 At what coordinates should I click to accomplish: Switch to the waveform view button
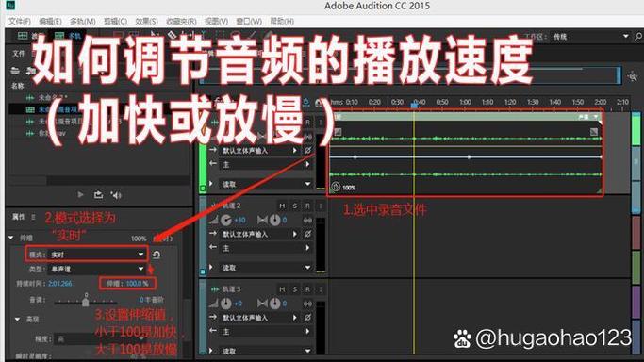pyautogui.click(x=29, y=36)
